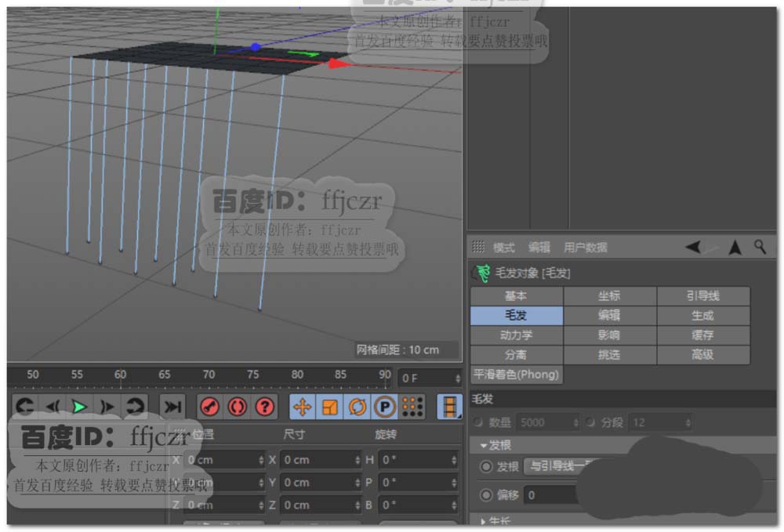Click the current frame 0 F stepper
This screenshot has width=784, height=532.
pos(458,378)
